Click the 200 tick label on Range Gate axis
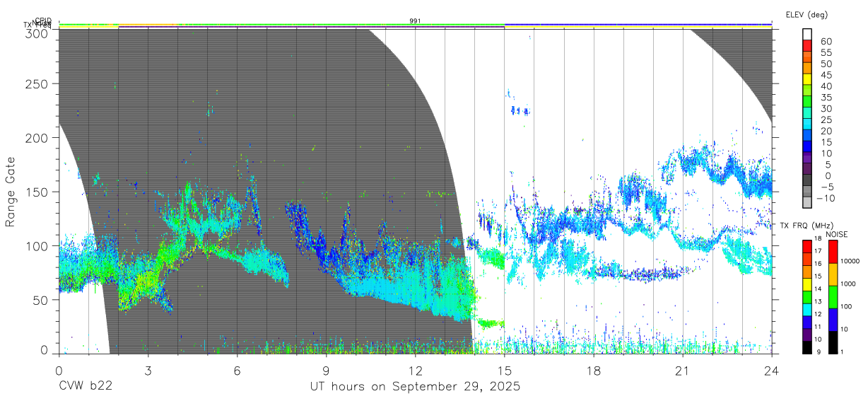 (37, 138)
